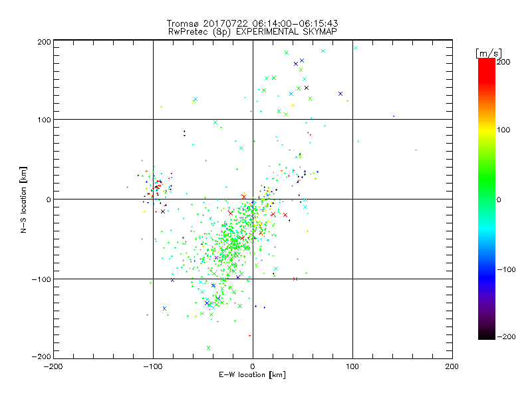Screen dimensions: 532x399
Task: Pick the blue band of the colorbar
Action: pos(487,269)
